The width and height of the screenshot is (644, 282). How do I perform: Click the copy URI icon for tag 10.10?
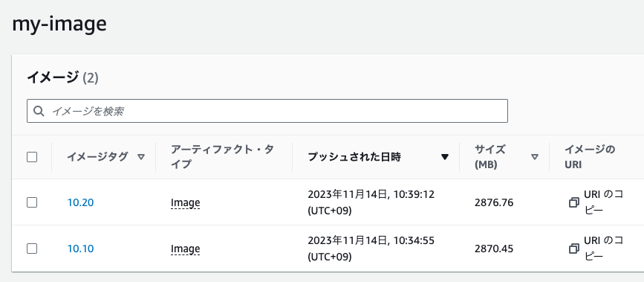(x=573, y=249)
